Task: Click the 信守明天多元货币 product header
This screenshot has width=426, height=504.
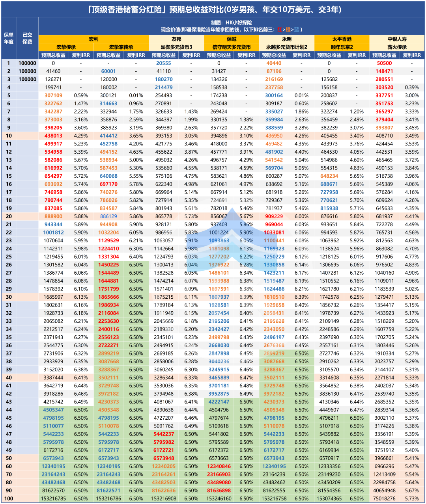Action: click(232, 47)
